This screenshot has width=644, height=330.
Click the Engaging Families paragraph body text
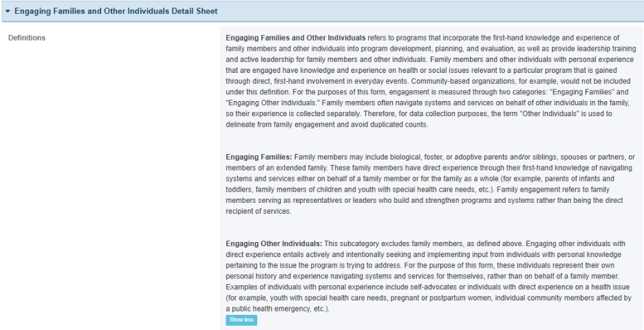429,184
